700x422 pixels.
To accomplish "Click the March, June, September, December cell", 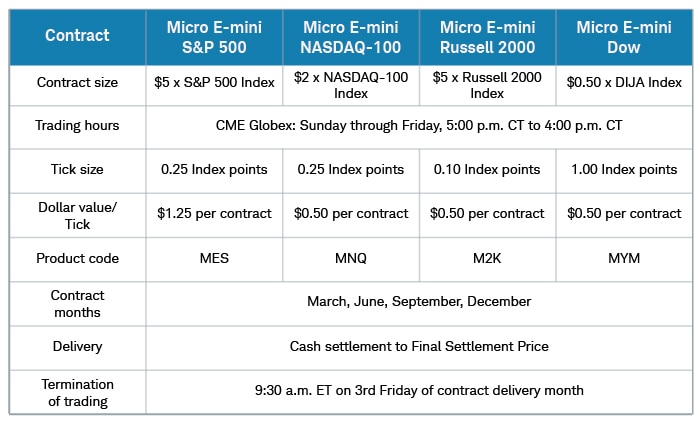I will [x=419, y=302].
